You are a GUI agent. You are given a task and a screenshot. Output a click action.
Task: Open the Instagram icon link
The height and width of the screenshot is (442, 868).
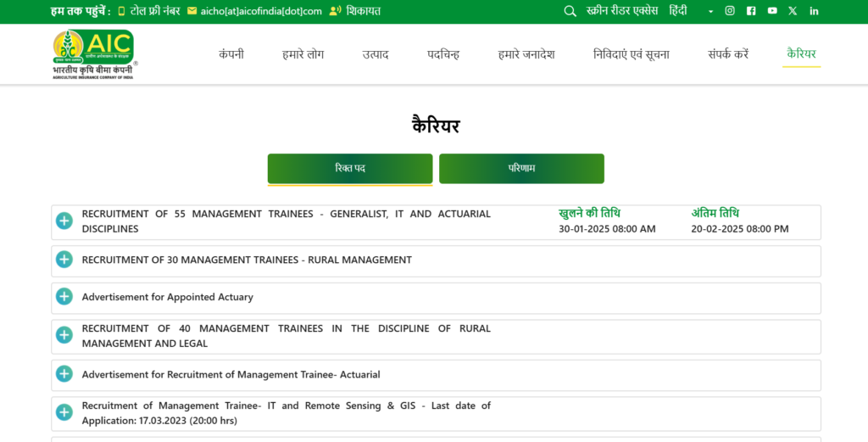pos(730,10)
